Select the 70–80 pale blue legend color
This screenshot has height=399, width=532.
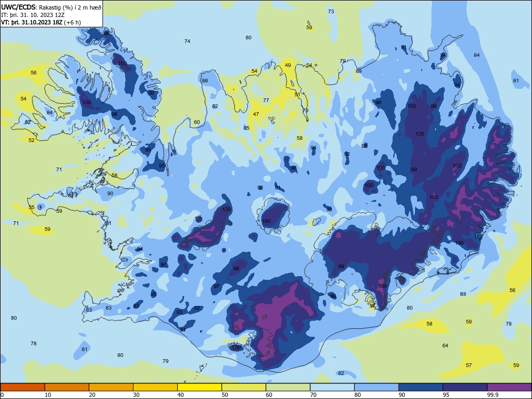[x=332, y=387]
